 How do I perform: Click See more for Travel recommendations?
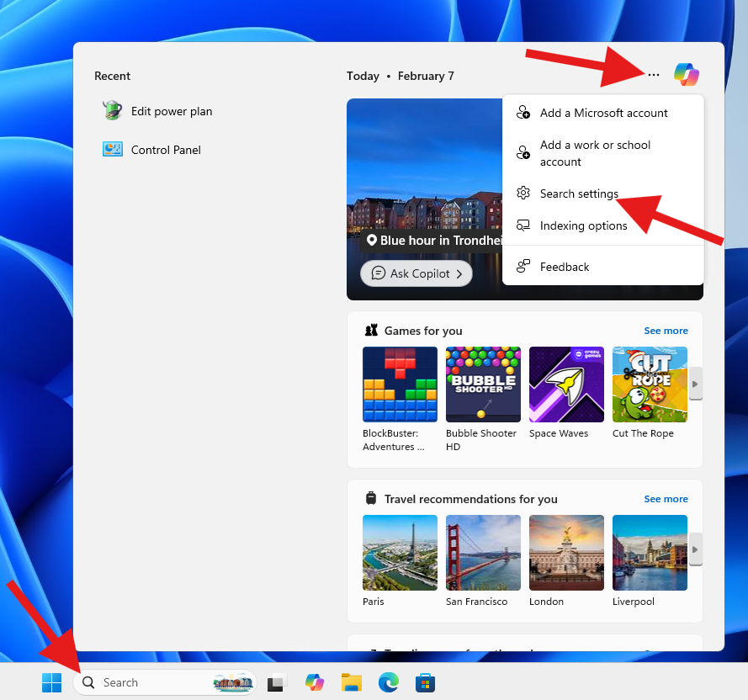pyautogui.click(x=666, y=499)
